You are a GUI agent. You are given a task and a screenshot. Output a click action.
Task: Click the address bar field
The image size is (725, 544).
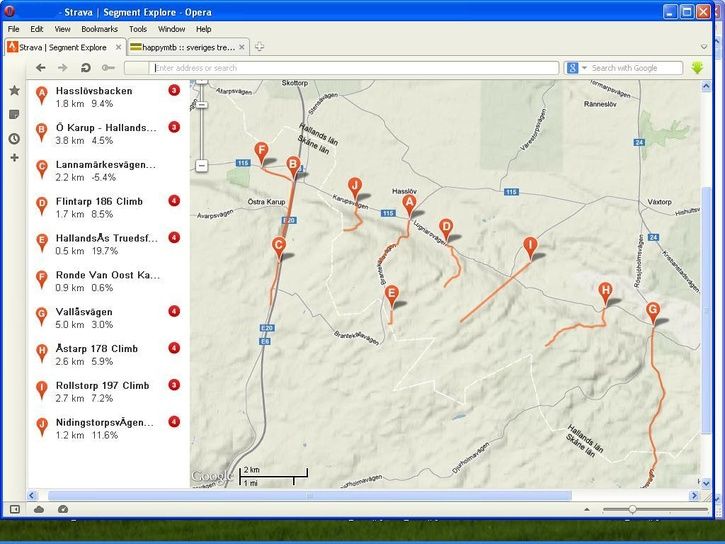pos(342,68)
